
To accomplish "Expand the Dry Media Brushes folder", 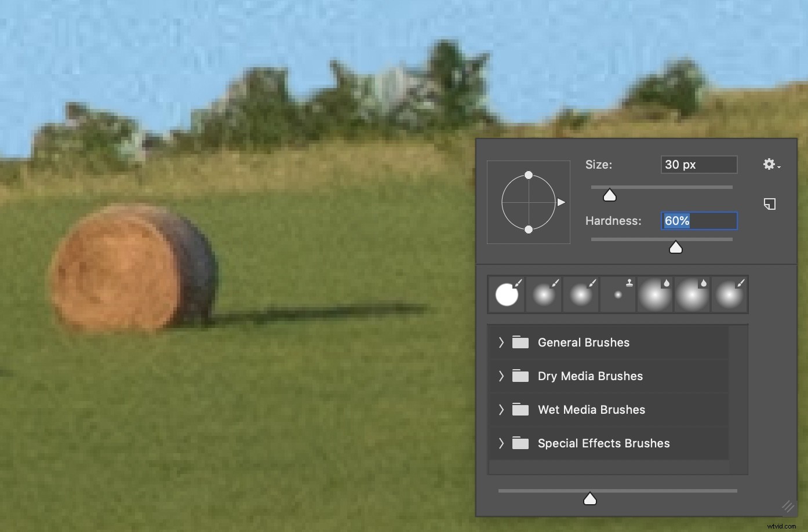I will pos(501,376).
